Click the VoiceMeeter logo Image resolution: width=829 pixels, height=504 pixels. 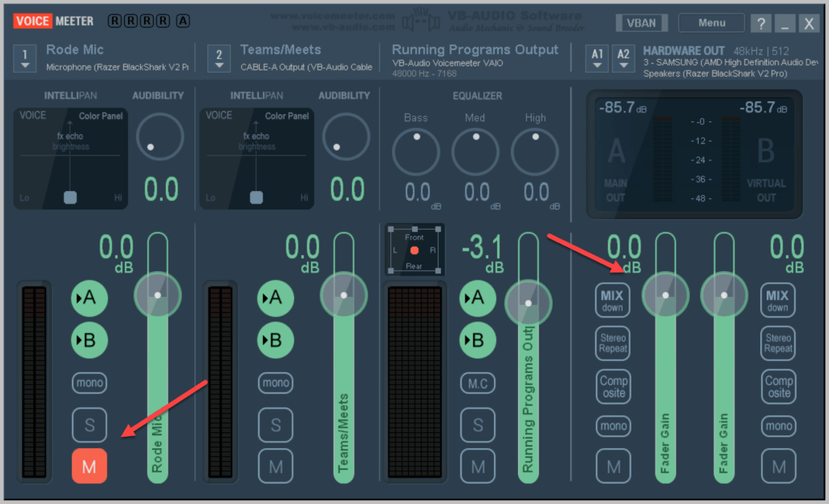53,21
